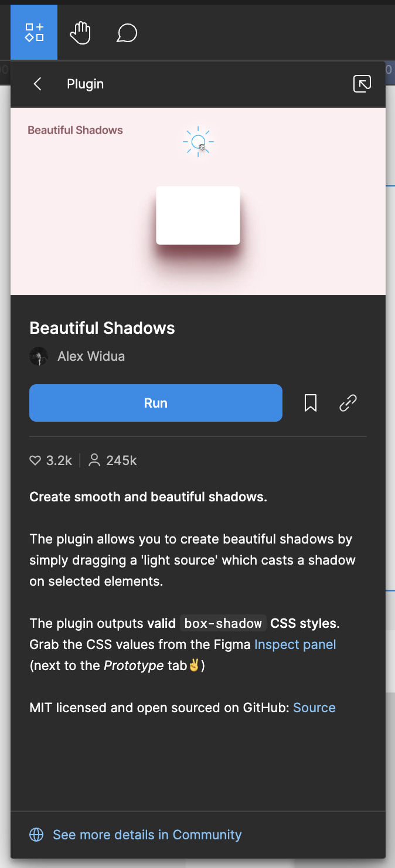Click the Plugin header title

click(85, 84)
